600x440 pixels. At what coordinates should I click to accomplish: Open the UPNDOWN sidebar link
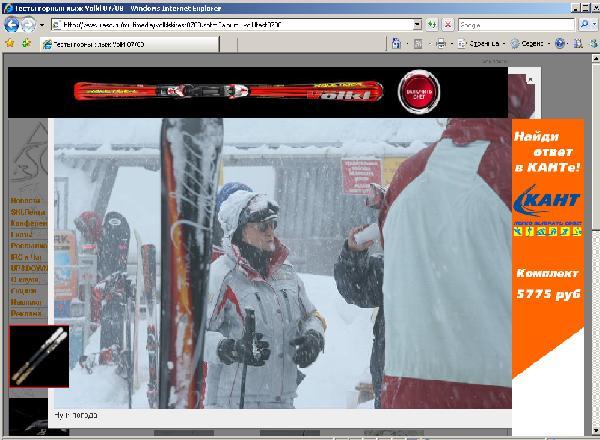tap(29, 268)
